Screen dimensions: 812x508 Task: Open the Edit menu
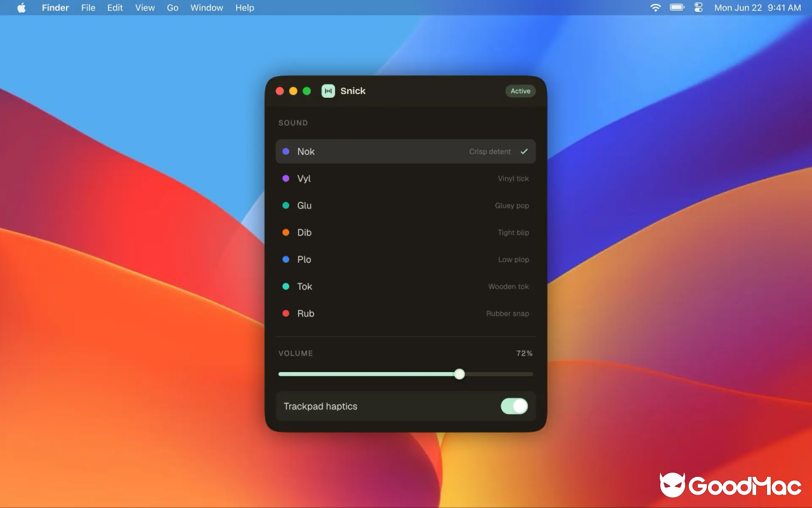(115, 8)
